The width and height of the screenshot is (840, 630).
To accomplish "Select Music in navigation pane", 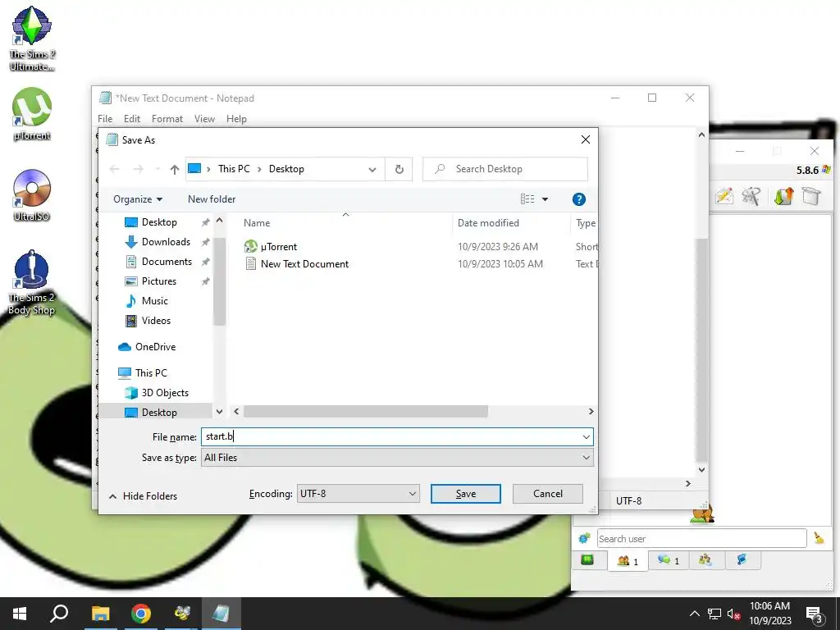I will [x=154, y=301].
